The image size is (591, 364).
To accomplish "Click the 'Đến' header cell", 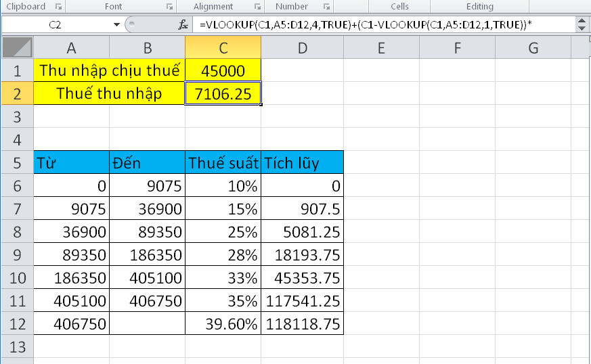I will [x=148, y=162].
